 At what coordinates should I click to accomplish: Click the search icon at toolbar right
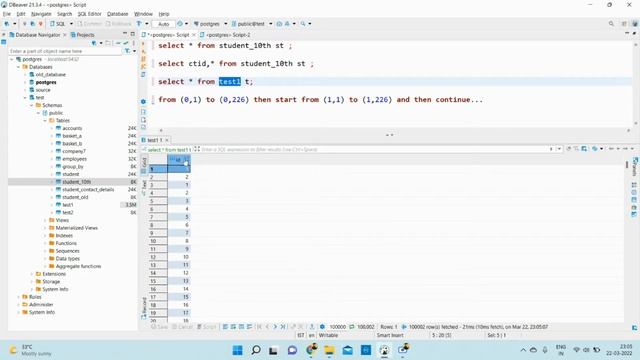(x=611, y=24)
